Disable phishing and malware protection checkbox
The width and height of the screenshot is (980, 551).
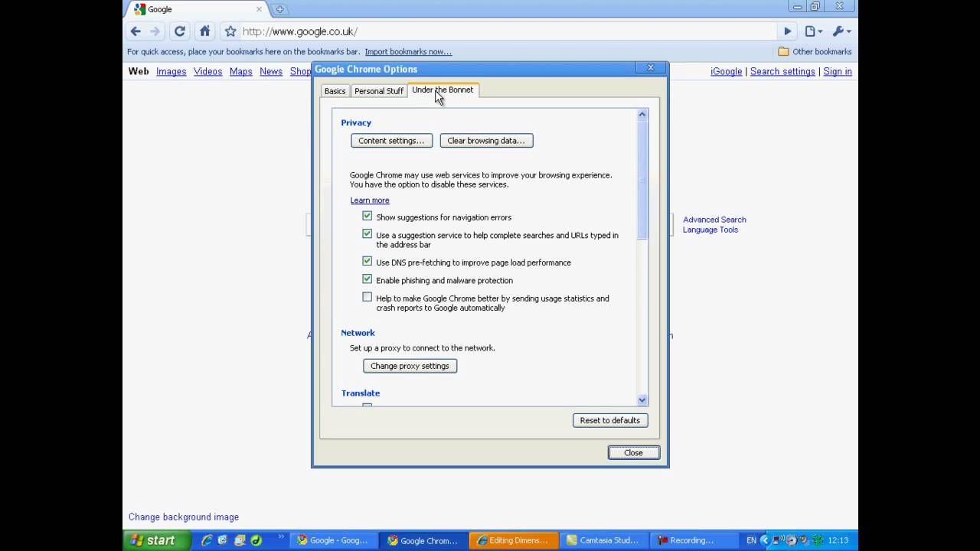pyautogui.click(x=367, y=279)
